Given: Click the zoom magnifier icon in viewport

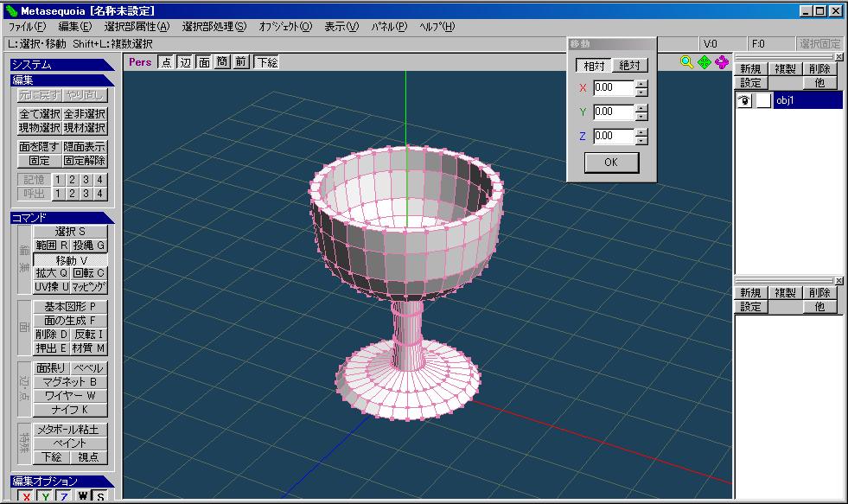Looking at the screenshot, I should (x=687, y=62).
